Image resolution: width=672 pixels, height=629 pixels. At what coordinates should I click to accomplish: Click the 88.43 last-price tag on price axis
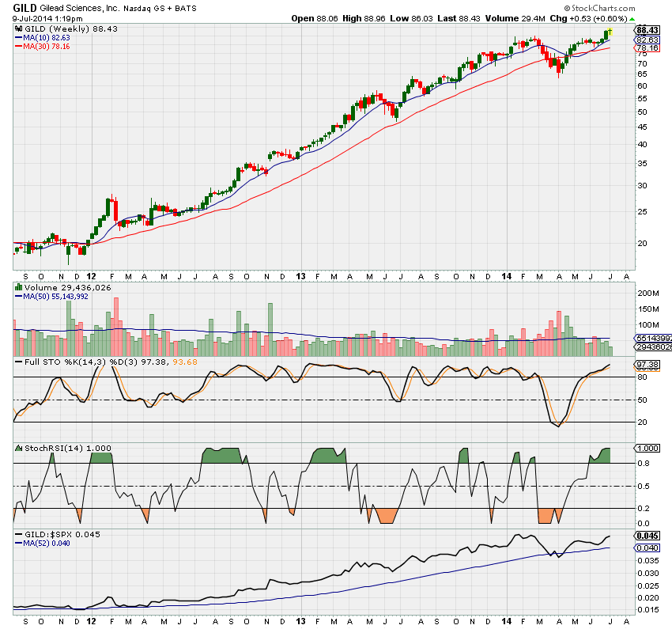[647, 30]
